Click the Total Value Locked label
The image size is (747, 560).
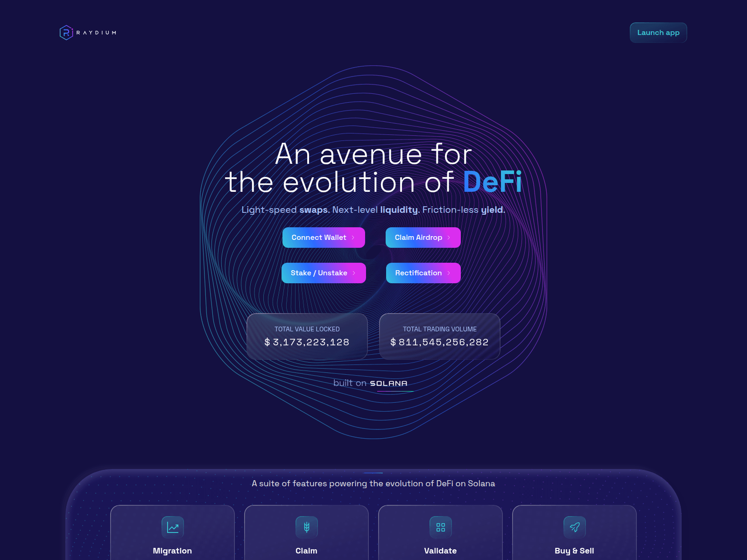pyautogui.click(x=307, y=329)
